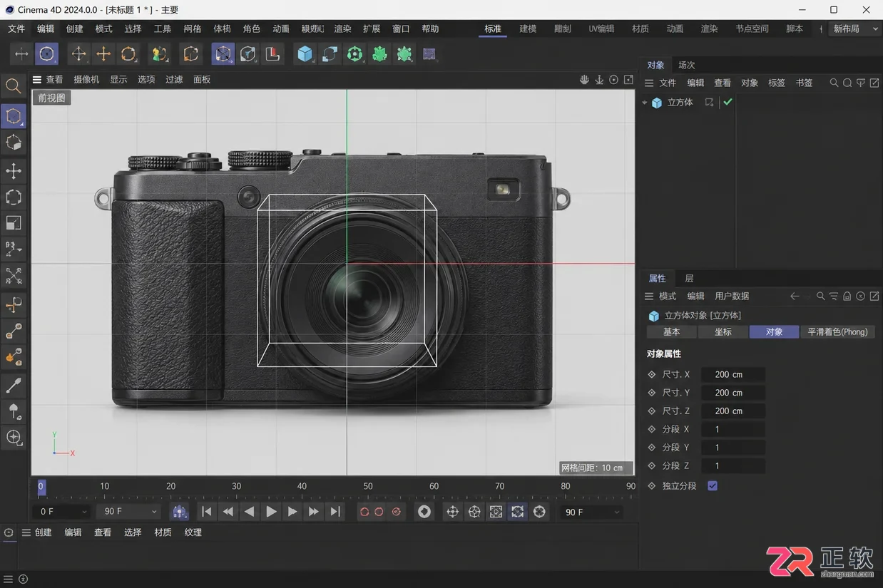Toggle the layer flag icon next to 立方体
The height and width of the screenshot is (588, 883).
[709, 103]
